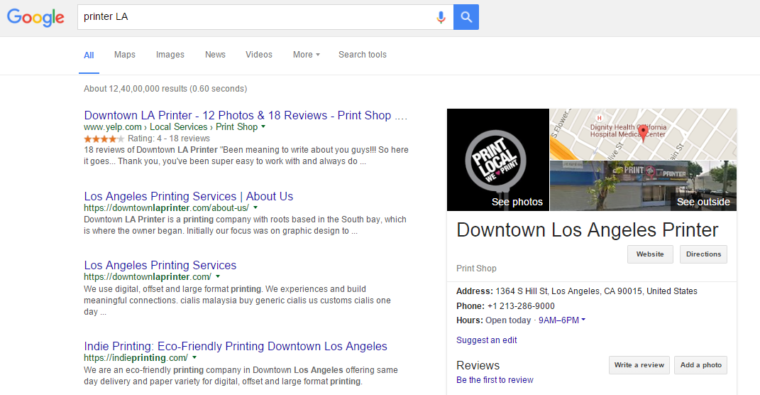Click 'Print Shop' breadcrumb in Yelp URL
The width and height of the screenshot is (760, 395).
[x=237, y=127]
